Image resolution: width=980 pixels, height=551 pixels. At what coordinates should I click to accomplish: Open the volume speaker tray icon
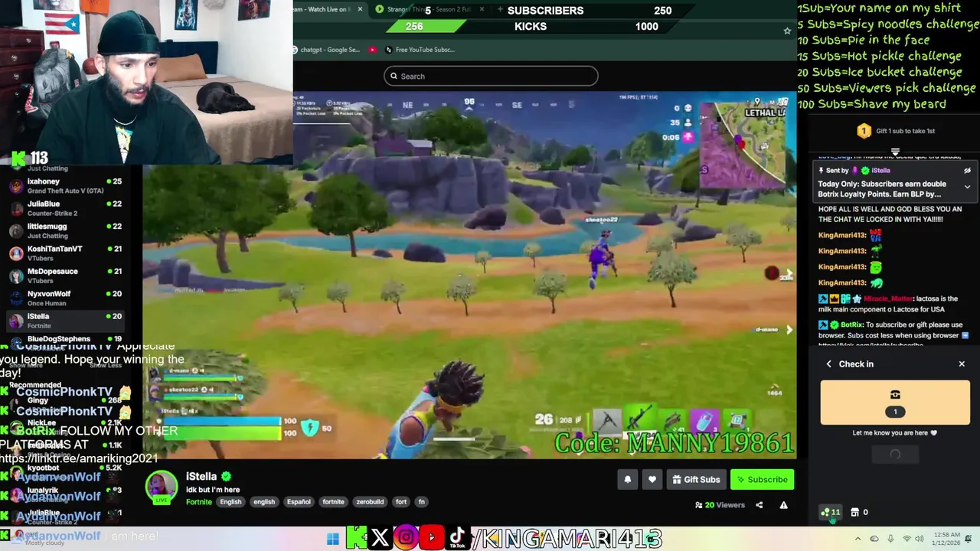(921, 539)
